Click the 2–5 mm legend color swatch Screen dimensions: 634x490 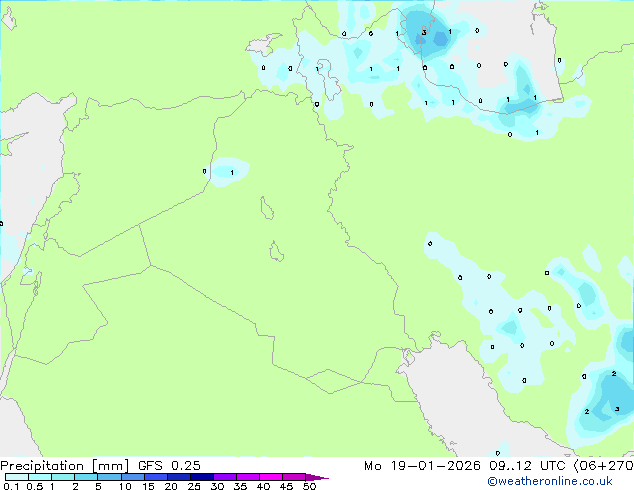pyautogui.click(x=86, y=477)
